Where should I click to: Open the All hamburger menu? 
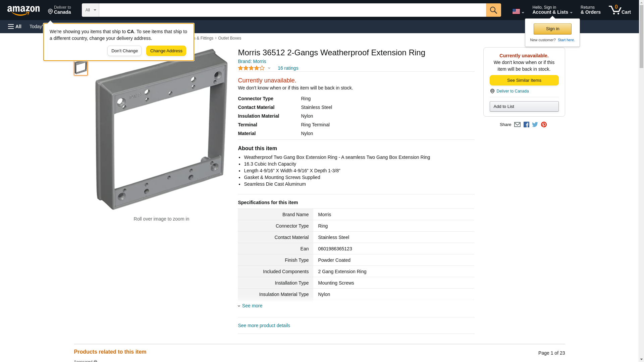pyautogui.click(x=15, y=26)
